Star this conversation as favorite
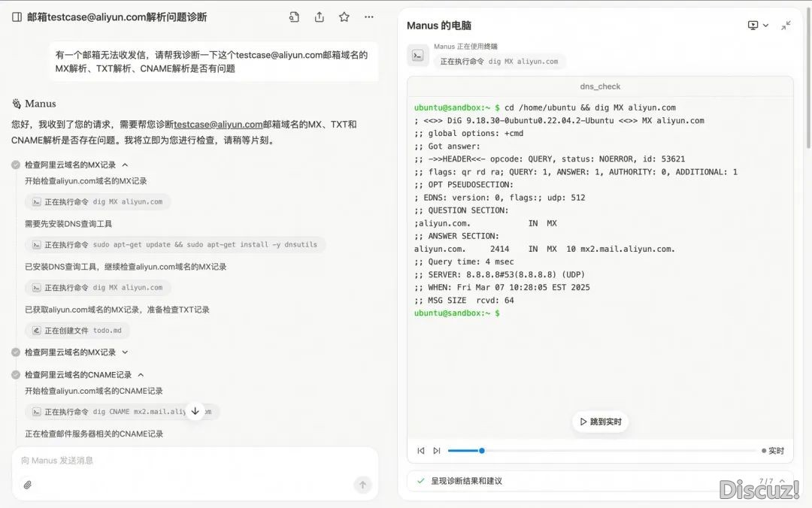 tap(344, 17)
